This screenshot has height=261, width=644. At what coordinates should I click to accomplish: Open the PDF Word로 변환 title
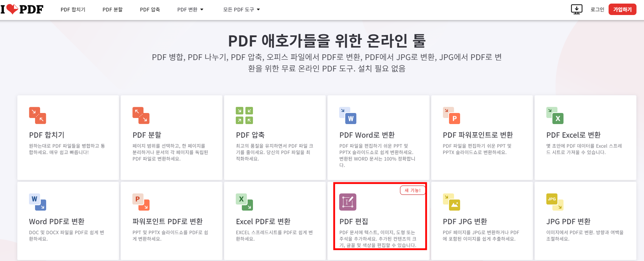pos(367,135)
